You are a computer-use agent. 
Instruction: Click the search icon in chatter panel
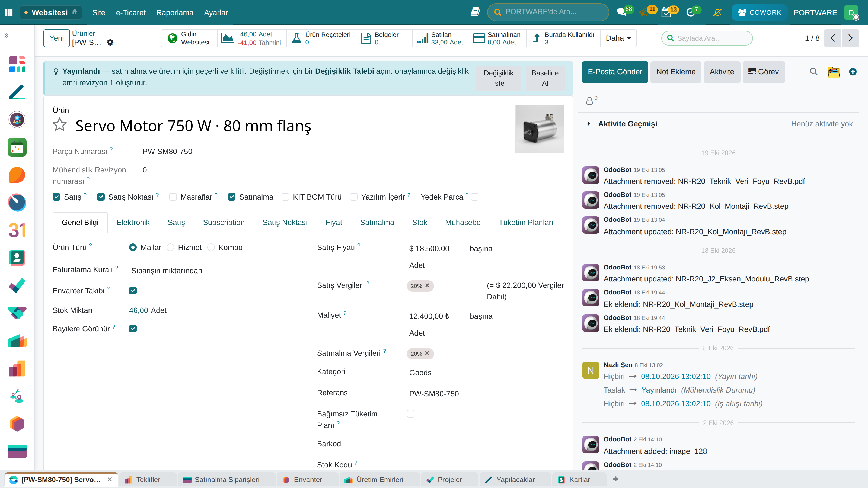pos(814,72)
